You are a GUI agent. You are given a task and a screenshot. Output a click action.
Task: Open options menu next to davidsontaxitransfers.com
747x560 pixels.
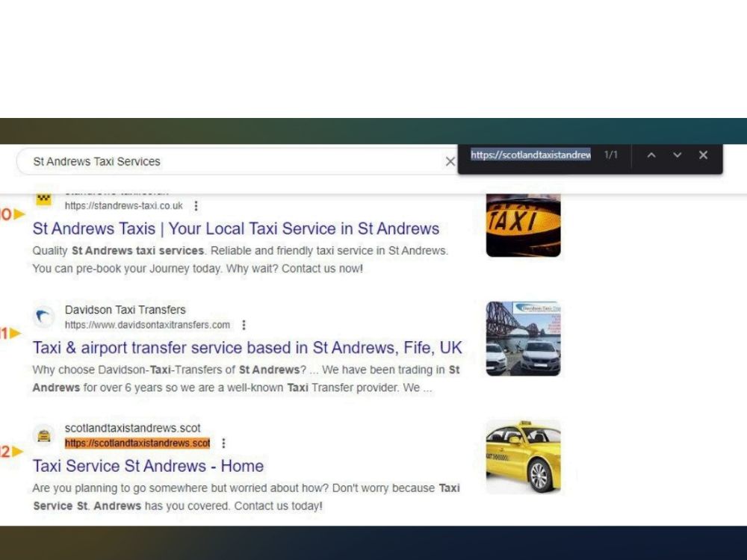[244, 325]
